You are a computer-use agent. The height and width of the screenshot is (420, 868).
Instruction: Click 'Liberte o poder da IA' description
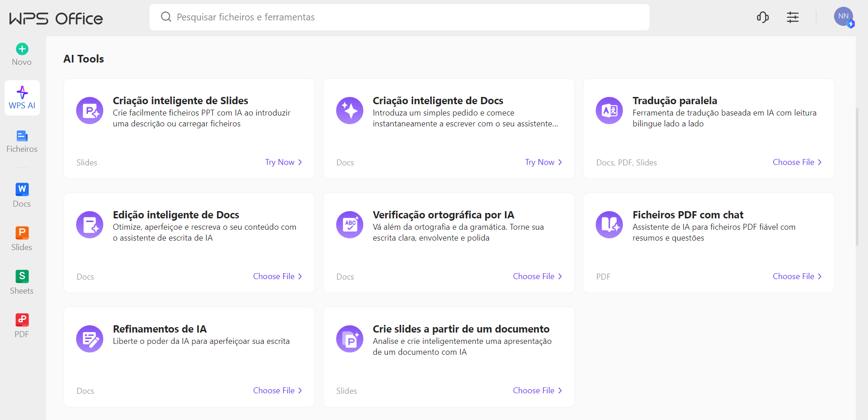(x=201, y=341)
